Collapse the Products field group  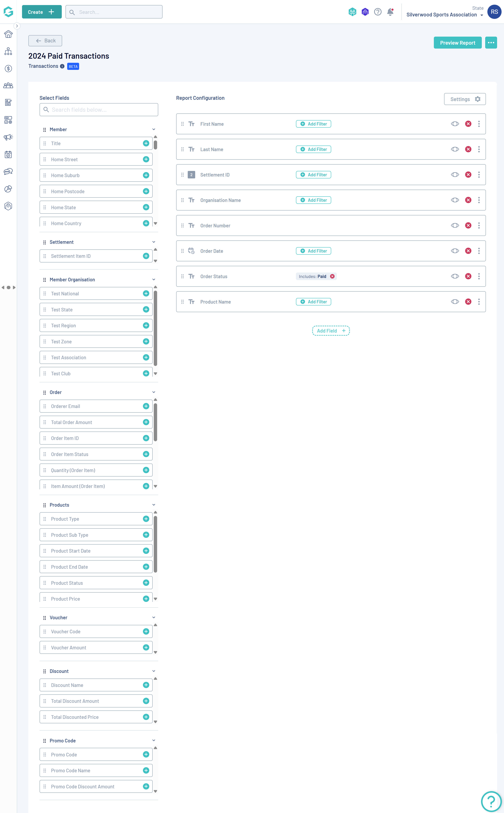coord(154,505)
